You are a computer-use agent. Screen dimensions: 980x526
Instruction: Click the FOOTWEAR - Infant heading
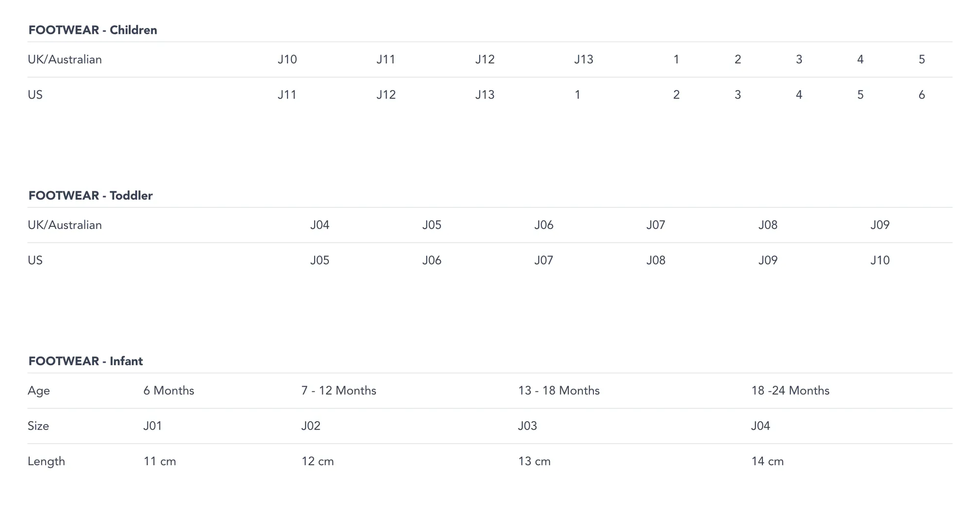[86, 361]
